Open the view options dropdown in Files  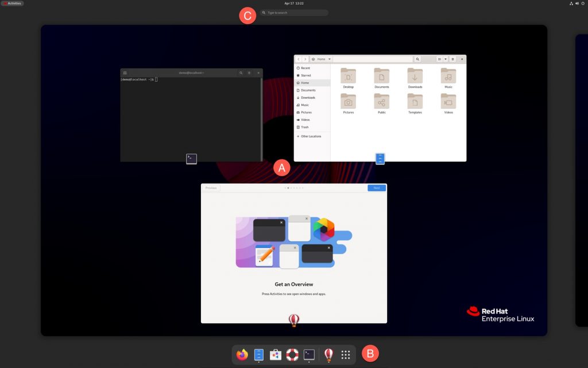pos(446,59)
